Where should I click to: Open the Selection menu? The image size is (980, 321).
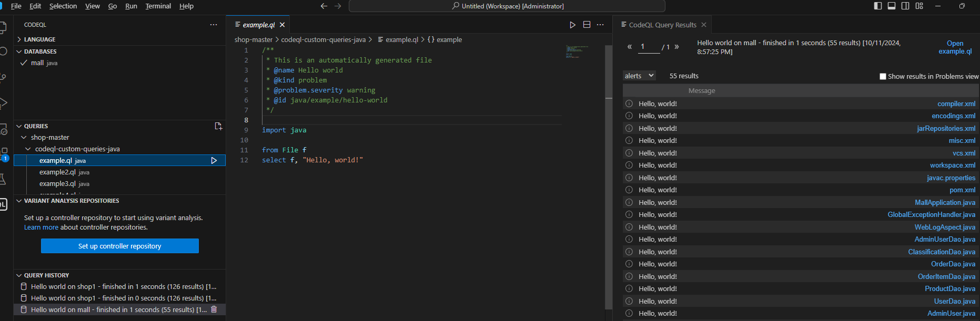63,6
